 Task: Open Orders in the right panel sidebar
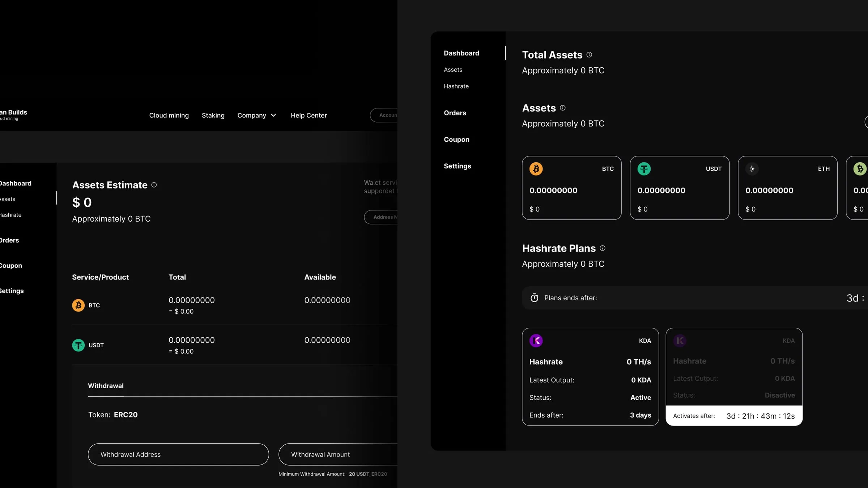click(455, 113)
